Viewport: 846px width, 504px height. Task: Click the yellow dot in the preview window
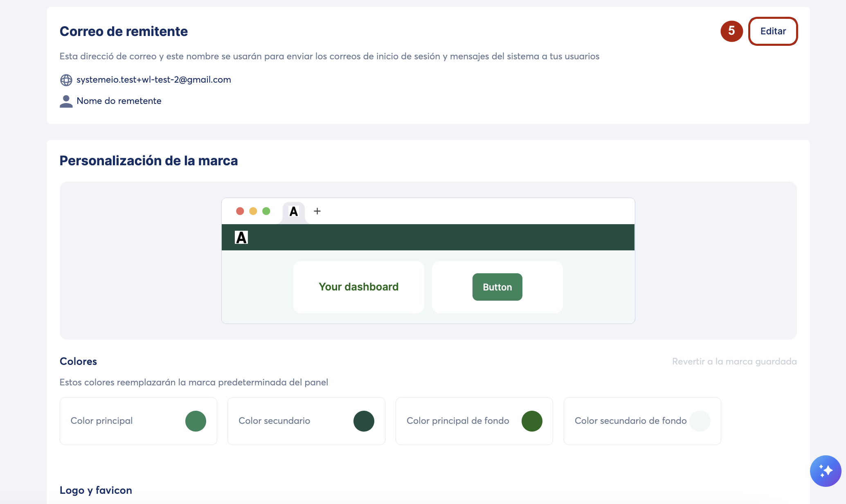click(x=253, y=211)
